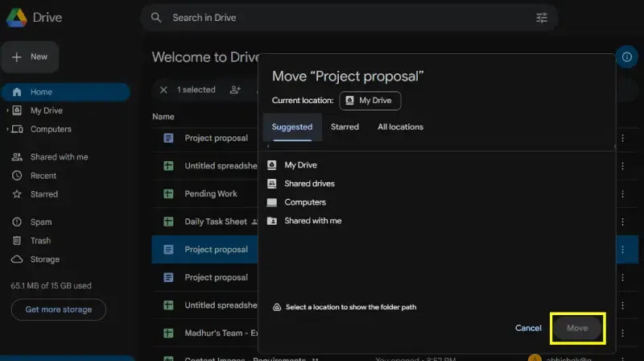Select the Daily Task Sheet file
Viewport: 644px width, 361px height.
(204, 222)
